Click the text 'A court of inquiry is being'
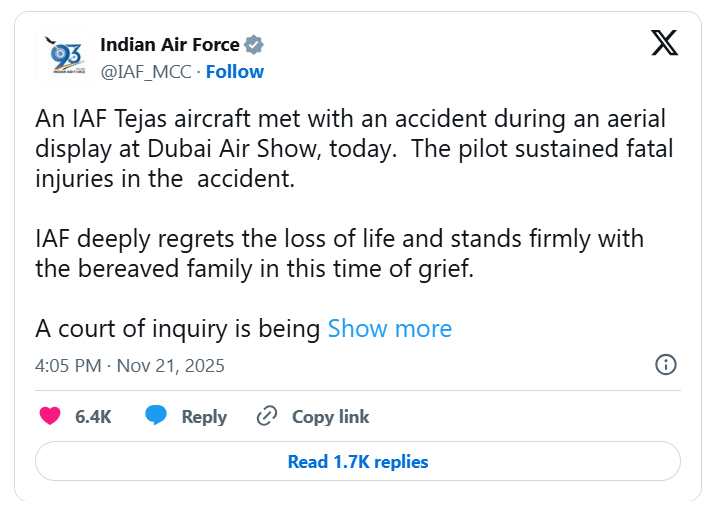Image resolution: width=714 pixels, height=510 pixels. [x=178, y=328]
